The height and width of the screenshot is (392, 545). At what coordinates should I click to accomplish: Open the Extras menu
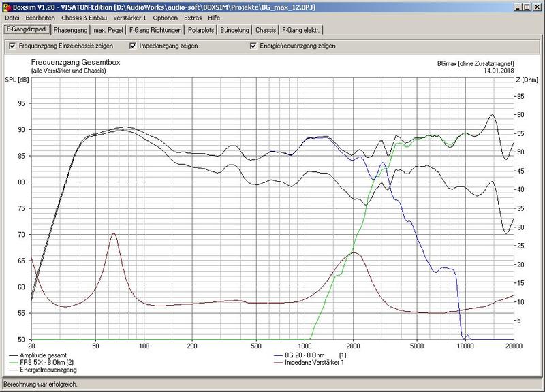pos(193,18)
